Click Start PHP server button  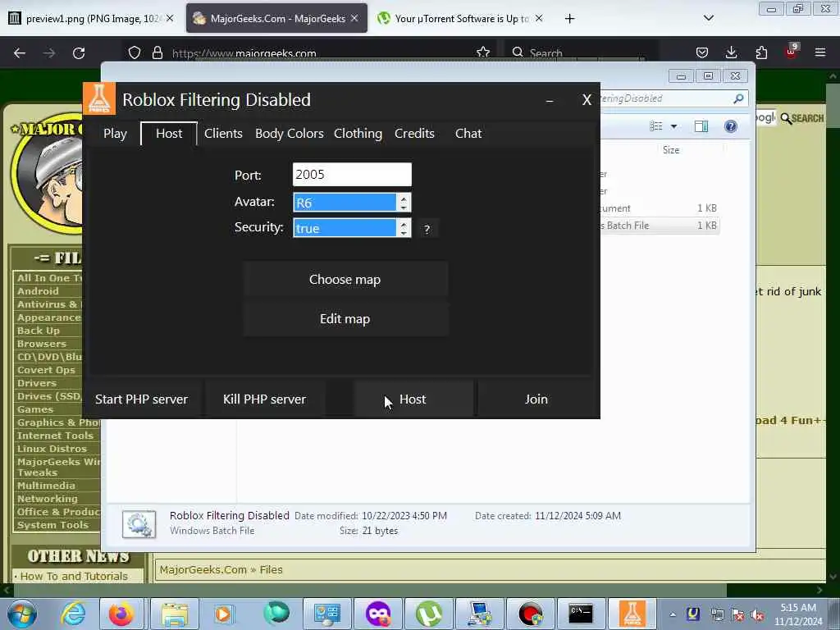[141, 399]
